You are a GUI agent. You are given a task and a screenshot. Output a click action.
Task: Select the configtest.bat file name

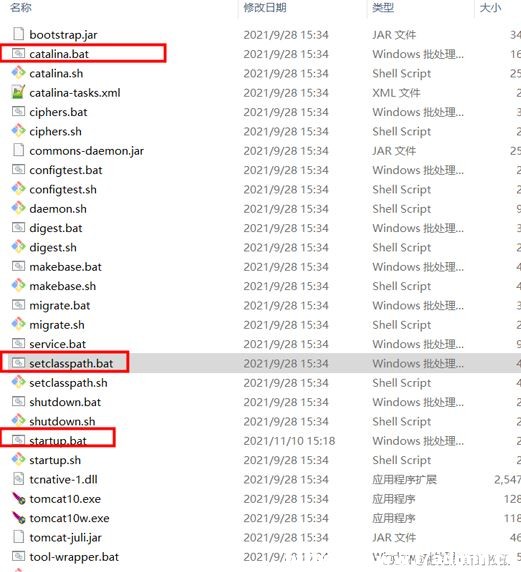click(x=66, y=170)
